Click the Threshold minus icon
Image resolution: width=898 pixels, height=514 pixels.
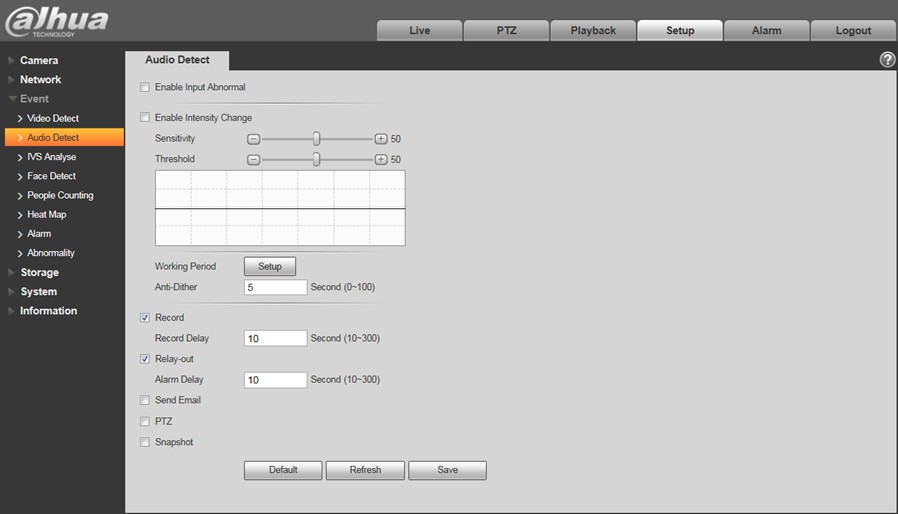coord(254,159)
